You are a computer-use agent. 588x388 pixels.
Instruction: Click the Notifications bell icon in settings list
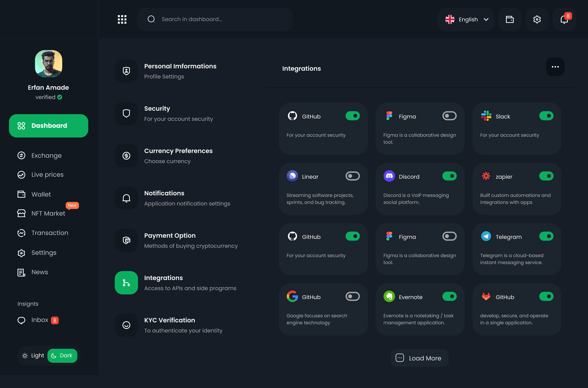126,198
